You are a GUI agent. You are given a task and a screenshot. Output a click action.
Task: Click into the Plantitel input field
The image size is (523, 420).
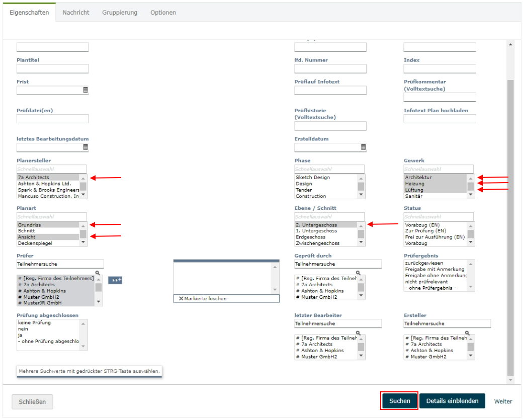pos(52,69)
